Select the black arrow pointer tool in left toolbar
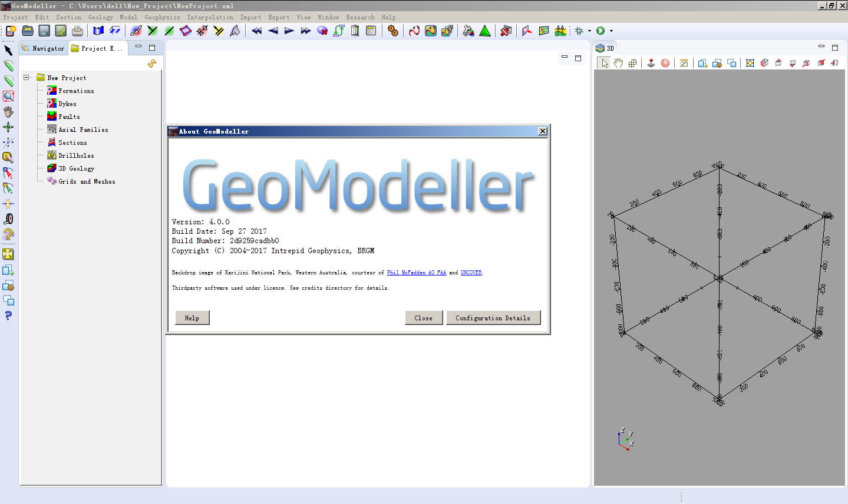This screenshot has width=848, height=504. [x=8, y=50]
